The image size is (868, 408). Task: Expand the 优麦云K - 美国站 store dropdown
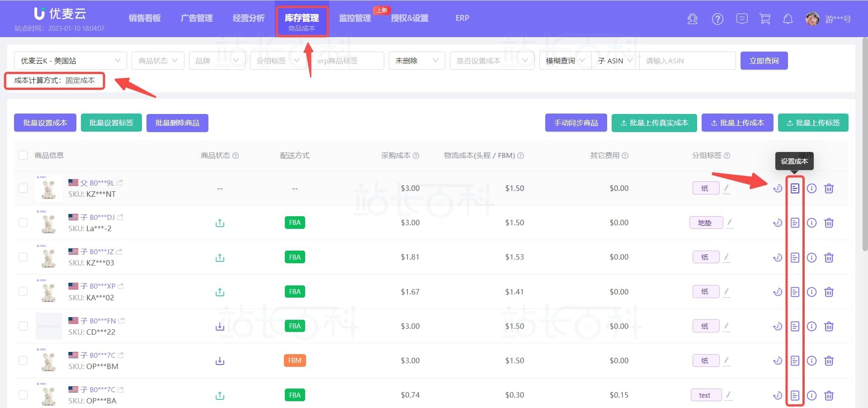[70, 61]
